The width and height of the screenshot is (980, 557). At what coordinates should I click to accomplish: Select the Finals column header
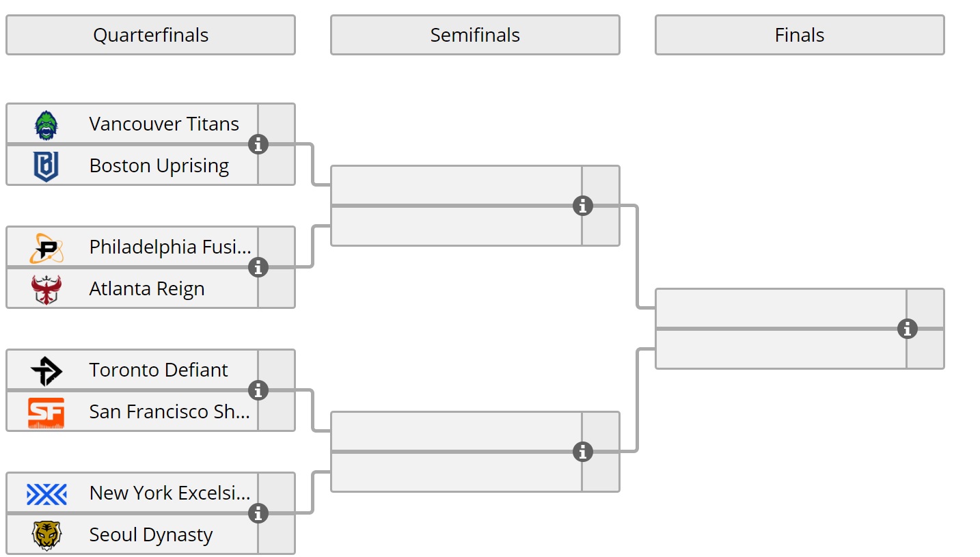(x=800, y=35)
